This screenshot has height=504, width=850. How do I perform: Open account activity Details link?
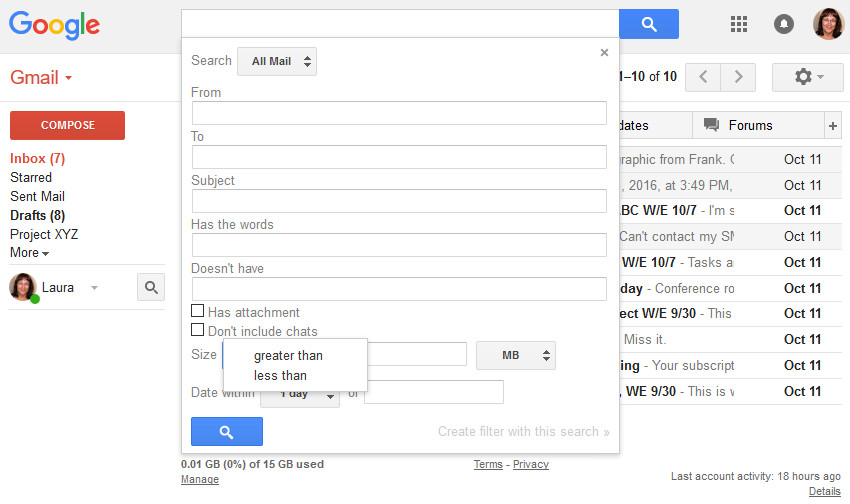pyautogui.click(x=825, y=491)
